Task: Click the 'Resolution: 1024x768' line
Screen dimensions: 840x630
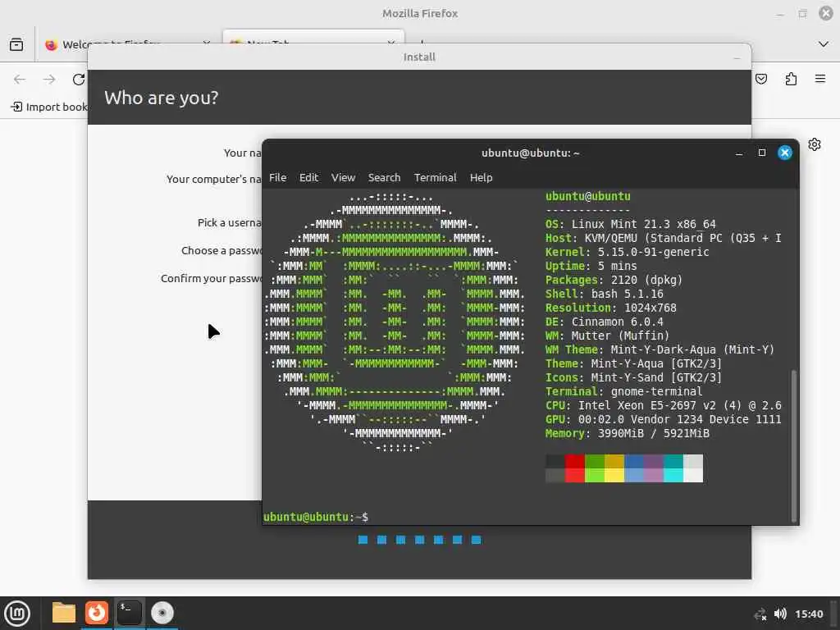Action: [x=610, y=308]
